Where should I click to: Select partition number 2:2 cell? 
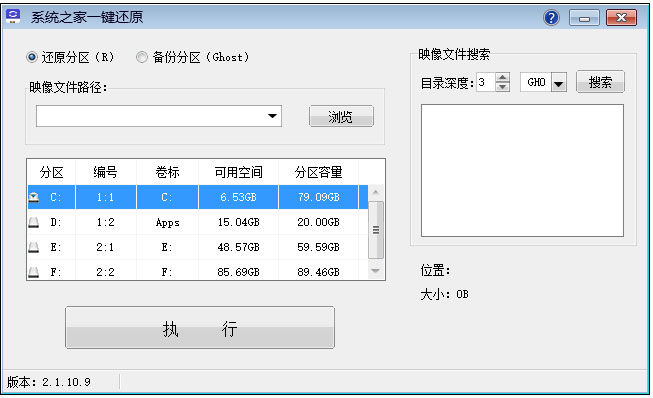pos(105,272)
